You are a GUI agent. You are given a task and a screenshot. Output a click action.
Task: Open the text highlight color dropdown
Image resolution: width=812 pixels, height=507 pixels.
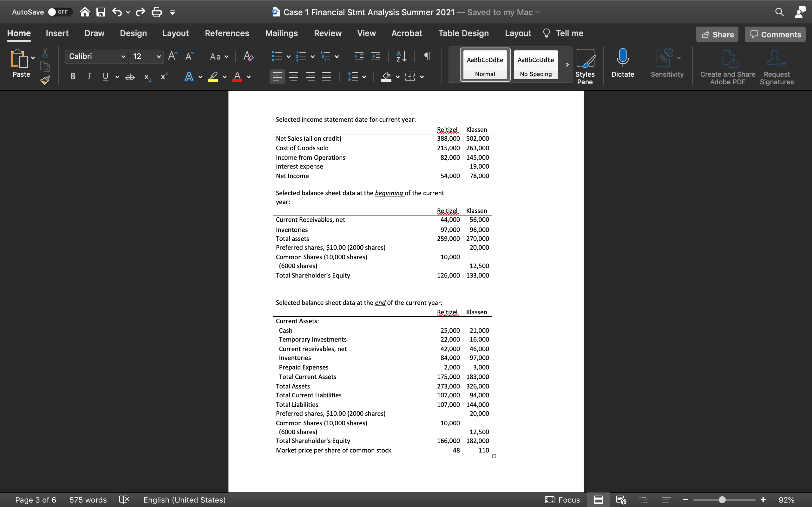[225, 77]
